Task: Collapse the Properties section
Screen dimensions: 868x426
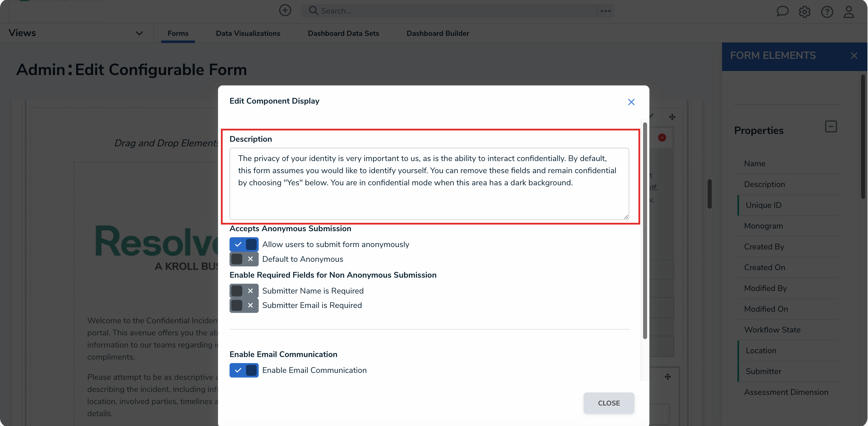Action: [831, 126]
